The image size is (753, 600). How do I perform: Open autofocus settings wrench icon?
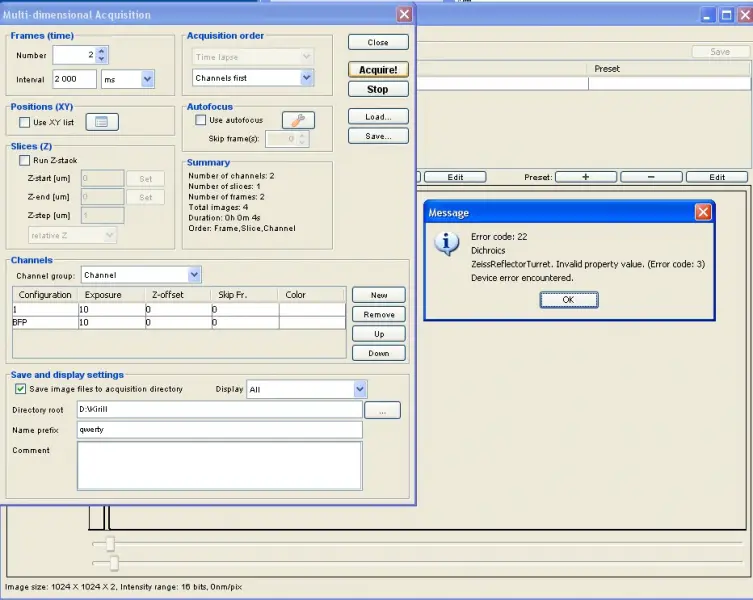tap(298, 120)
